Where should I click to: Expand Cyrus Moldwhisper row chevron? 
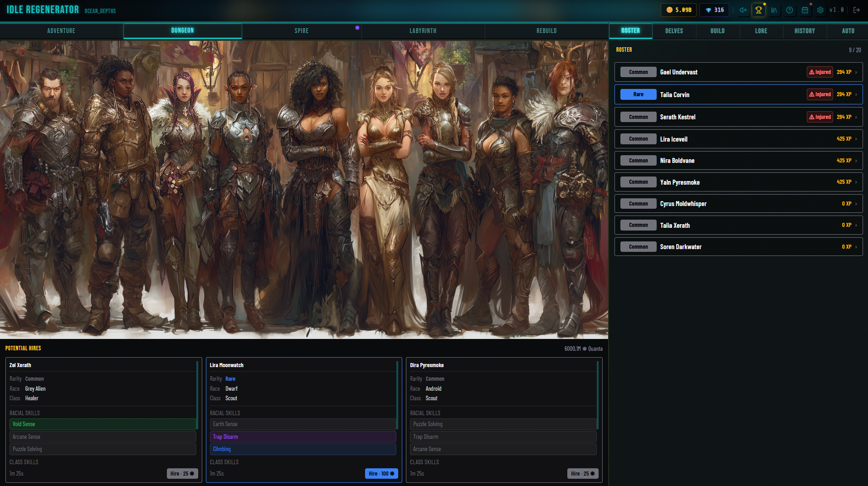pyautogui.click(x=856, y=204)
